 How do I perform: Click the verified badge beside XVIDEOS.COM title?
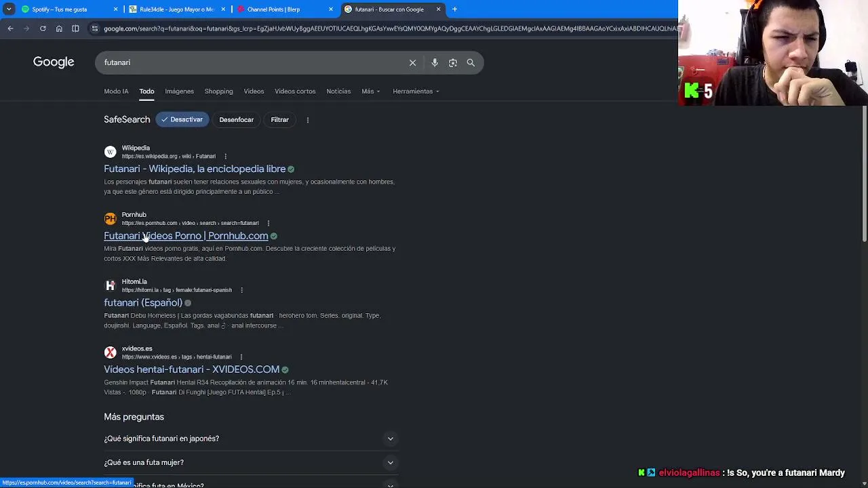[285, 369]
